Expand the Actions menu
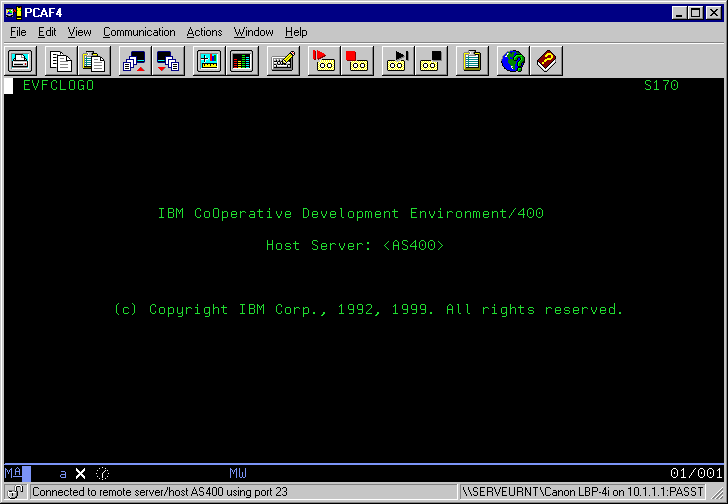The image size is (728, 504). point(204,32)
